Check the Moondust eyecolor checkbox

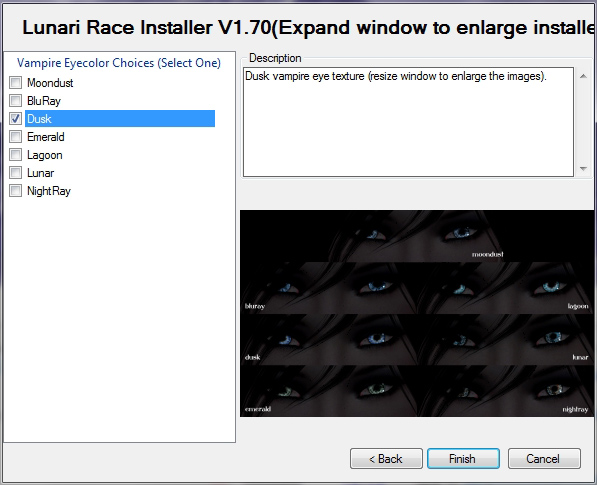click(x=16, y=83)
